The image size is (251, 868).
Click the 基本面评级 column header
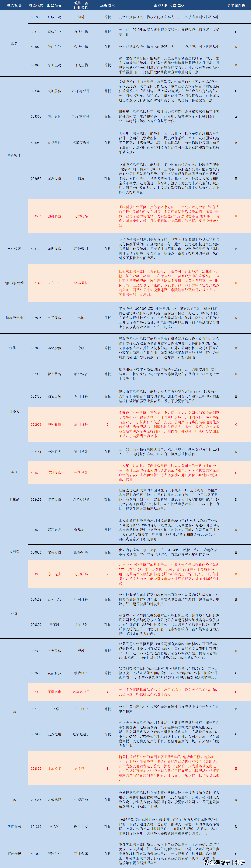click(x=236, y=5)
